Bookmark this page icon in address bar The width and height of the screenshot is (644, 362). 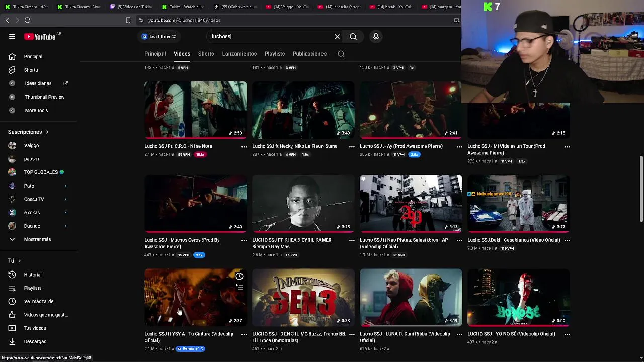coord(128,20)
